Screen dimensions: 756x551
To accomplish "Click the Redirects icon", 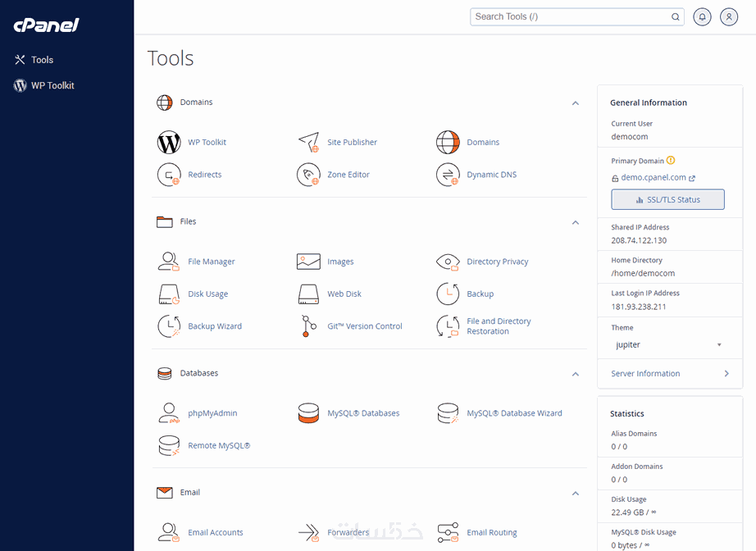I will click(x=169, y=175).
